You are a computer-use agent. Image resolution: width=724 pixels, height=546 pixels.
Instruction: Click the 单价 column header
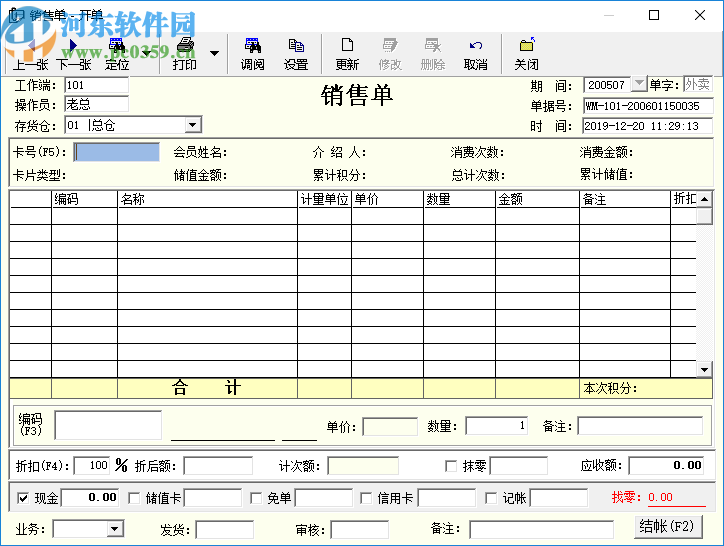pos(387,199)
